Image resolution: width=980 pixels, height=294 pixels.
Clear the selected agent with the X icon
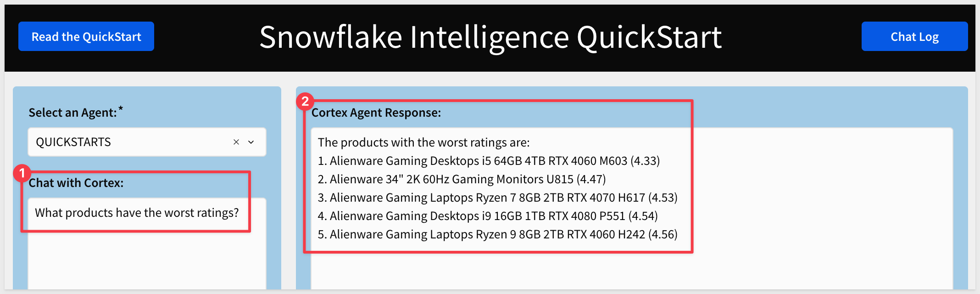(x=236, y=142)
